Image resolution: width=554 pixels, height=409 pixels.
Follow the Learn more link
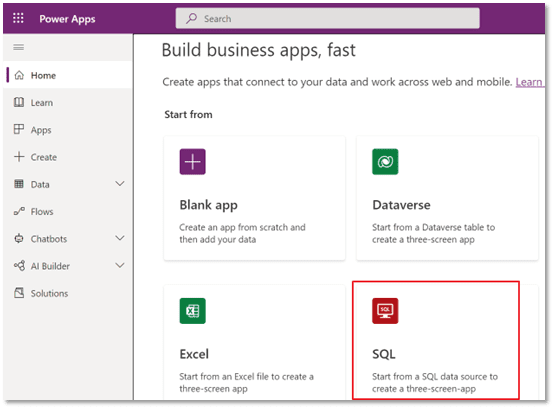pos(529,82)
